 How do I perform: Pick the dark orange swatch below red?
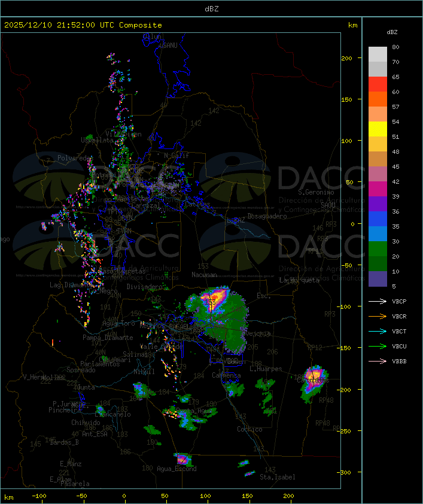[378, 99]
